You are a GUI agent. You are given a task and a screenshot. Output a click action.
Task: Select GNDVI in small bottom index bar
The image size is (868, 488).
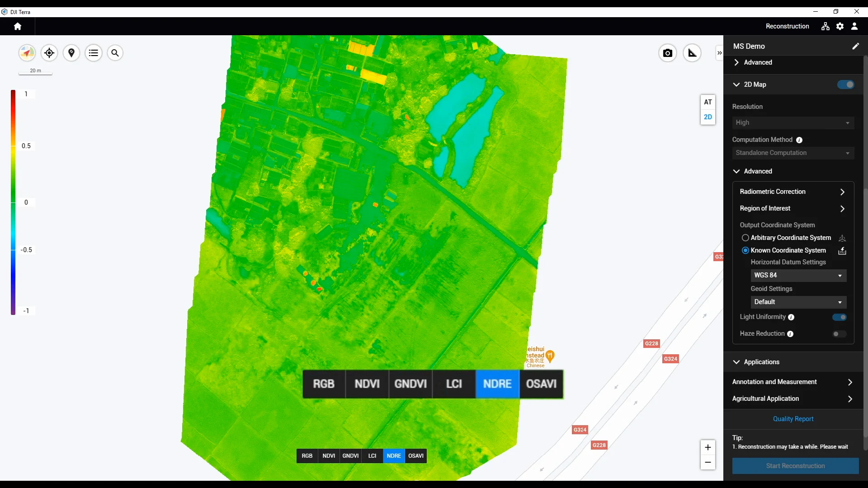click(x=350, y=456)
